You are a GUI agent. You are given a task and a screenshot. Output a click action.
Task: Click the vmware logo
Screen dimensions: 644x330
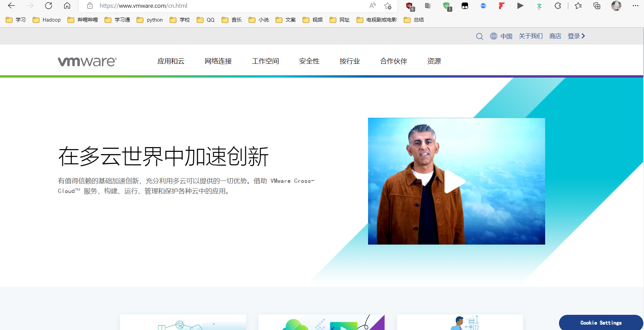pyautogui.click(x=87, y=61)
